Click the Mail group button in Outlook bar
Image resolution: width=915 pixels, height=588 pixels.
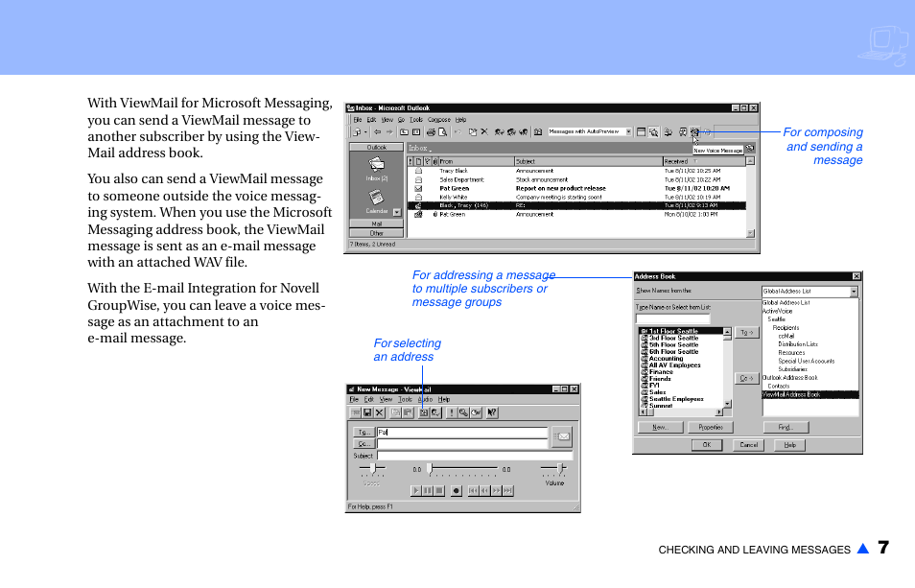(x=376, y=224)
